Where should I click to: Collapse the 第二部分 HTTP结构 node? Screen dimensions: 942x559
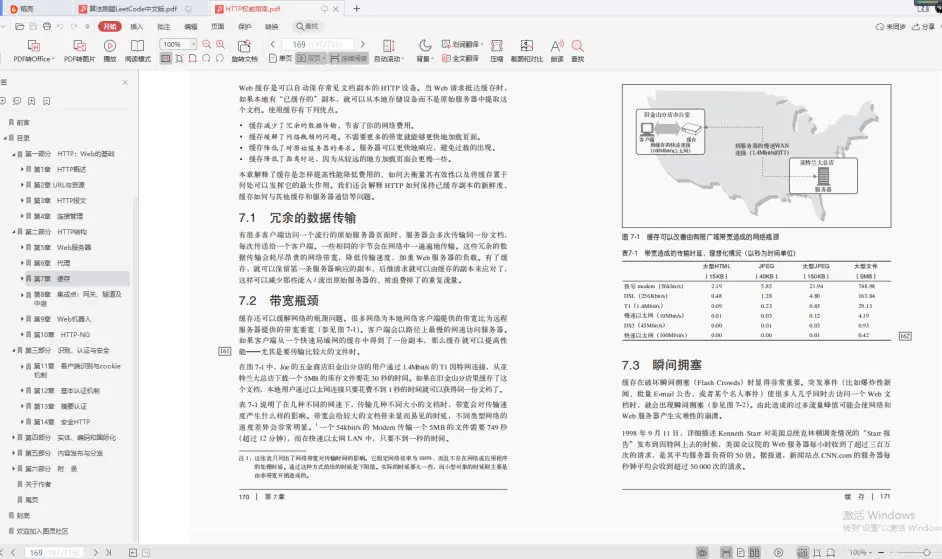[13, 232]
